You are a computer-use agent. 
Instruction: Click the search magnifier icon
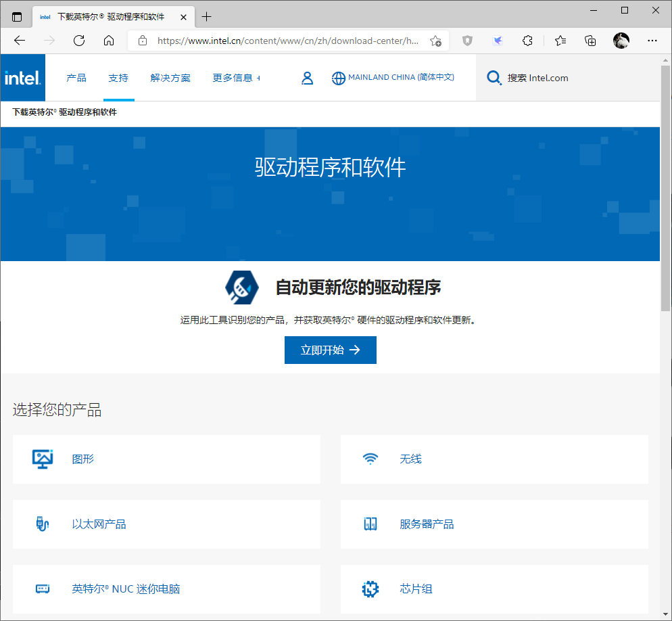pyautogui.click(x=494, y=78)
